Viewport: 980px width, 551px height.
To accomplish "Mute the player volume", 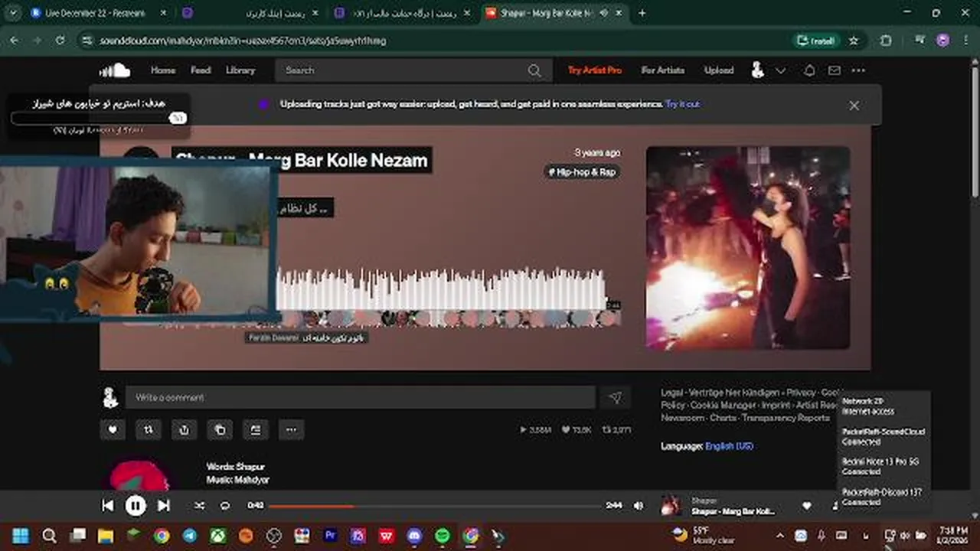I will 639,505.
